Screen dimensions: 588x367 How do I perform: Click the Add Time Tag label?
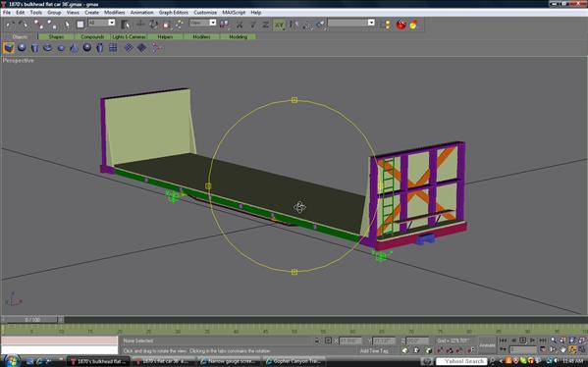pos(374,351)
